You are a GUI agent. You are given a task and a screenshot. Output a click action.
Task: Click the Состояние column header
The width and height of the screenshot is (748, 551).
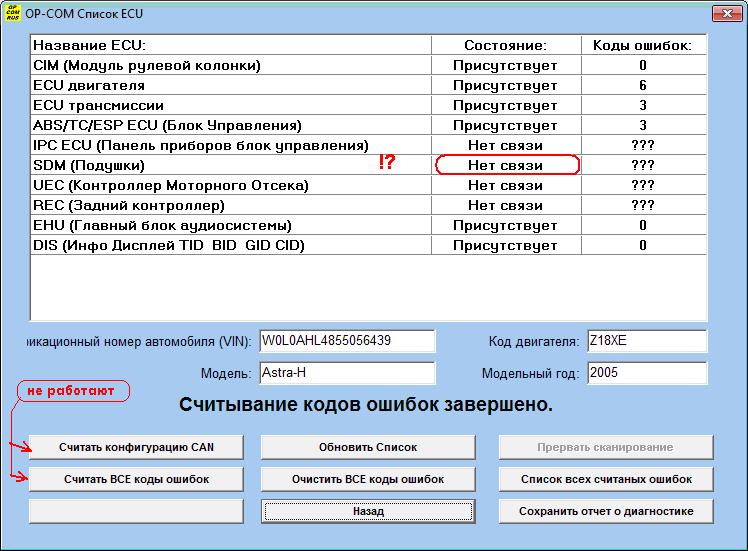[506, 45]
